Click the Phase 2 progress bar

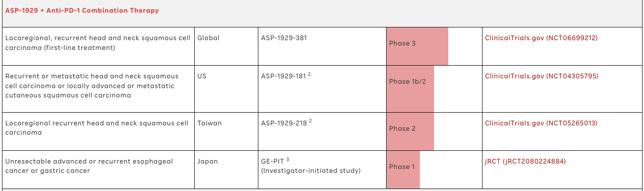tap(410, 131)
